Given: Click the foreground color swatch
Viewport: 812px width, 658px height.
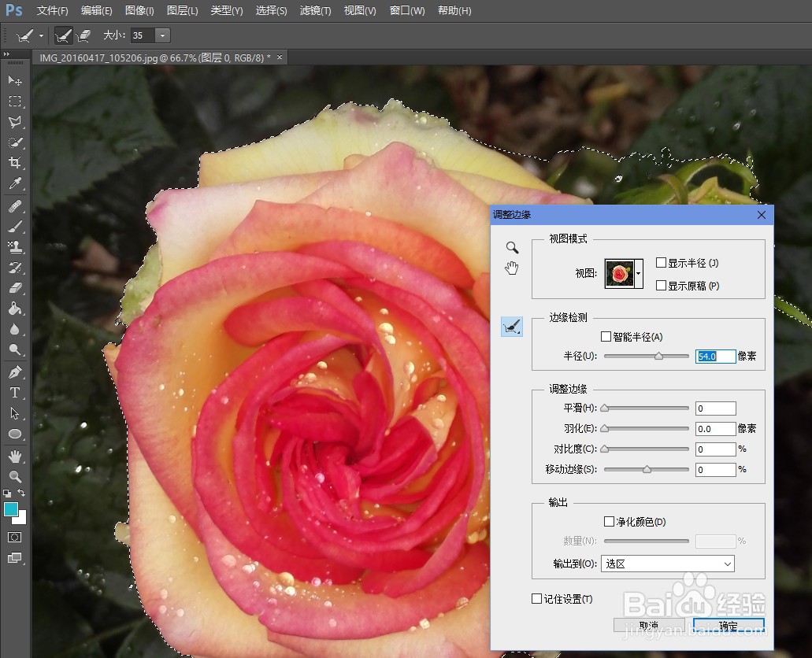Looking at the screenshot, I should (9, 508).
